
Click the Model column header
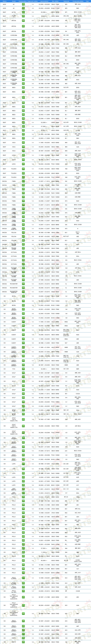coord(13,1)
